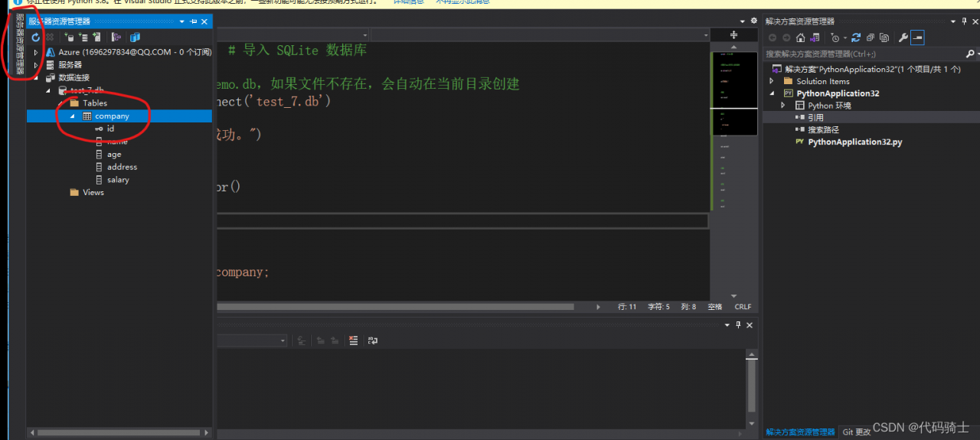Click 行: 11 line indicator

(627, 307)
